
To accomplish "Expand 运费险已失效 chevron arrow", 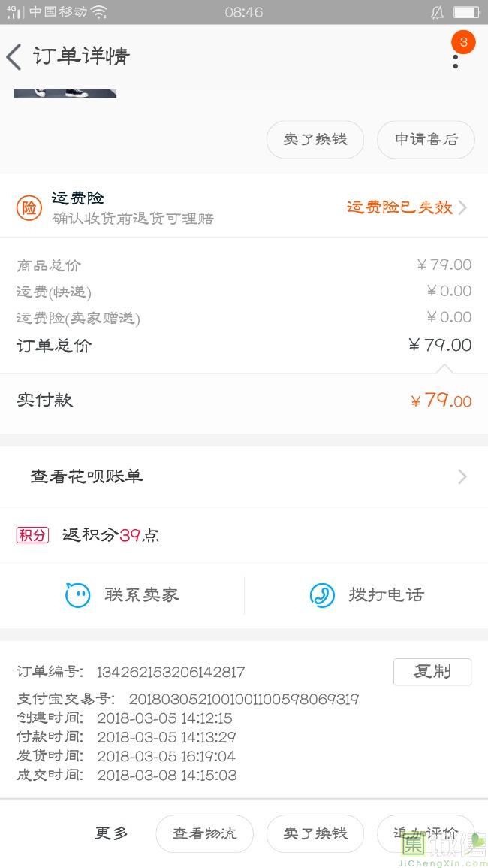I will 462,207.
